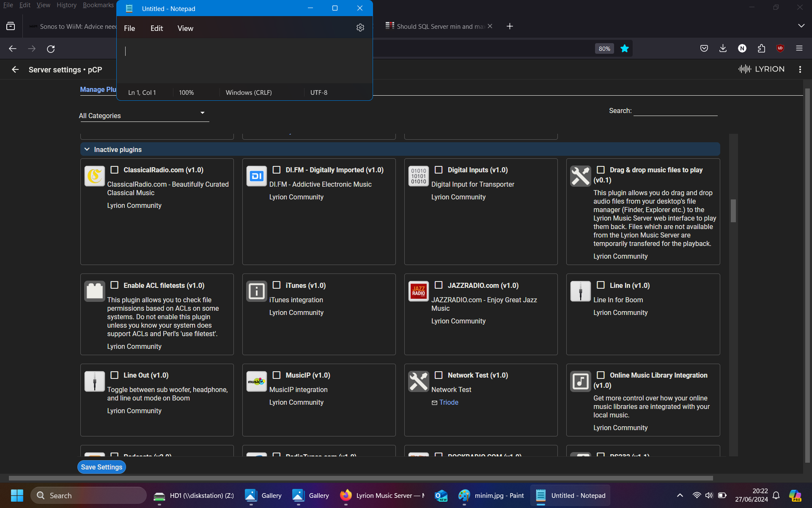Open the uBlock Origin extension icon
This screenshot has width=812, height=508.
(x=780, y=48)
